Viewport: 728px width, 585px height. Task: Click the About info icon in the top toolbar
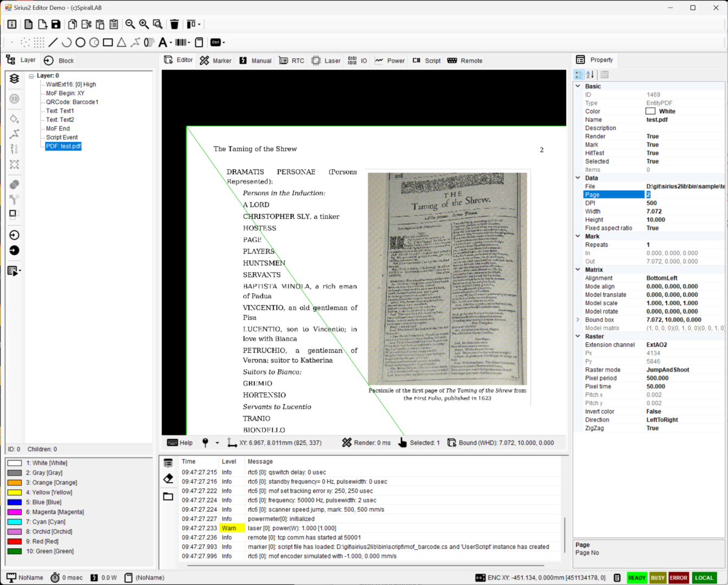(x=12, y=24)
